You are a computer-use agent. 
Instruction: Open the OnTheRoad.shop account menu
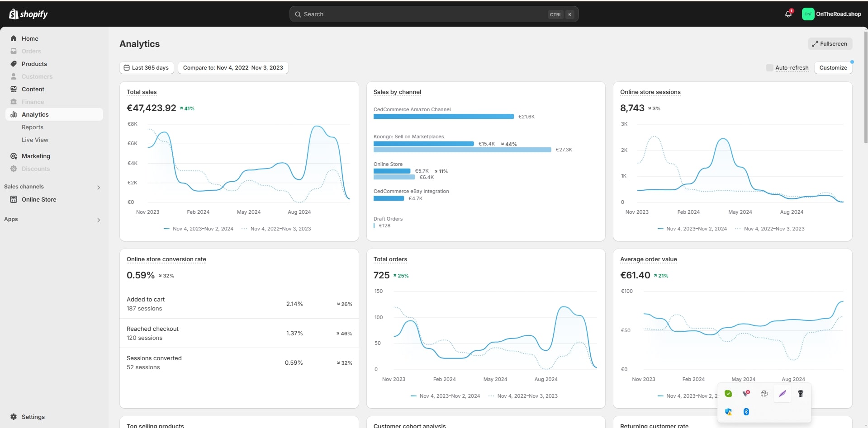[831, 14]
